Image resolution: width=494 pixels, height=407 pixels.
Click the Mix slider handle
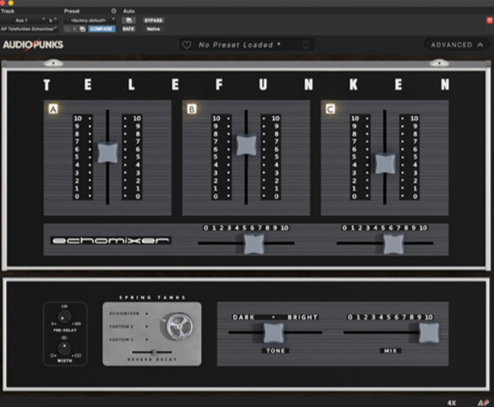click(429, 333)
